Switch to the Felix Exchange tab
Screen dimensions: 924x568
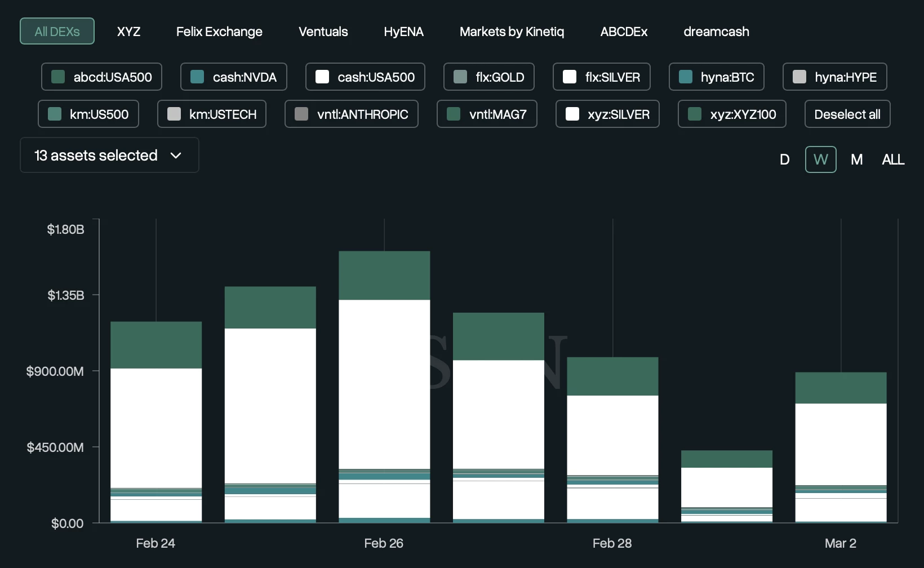coord(219,32)
